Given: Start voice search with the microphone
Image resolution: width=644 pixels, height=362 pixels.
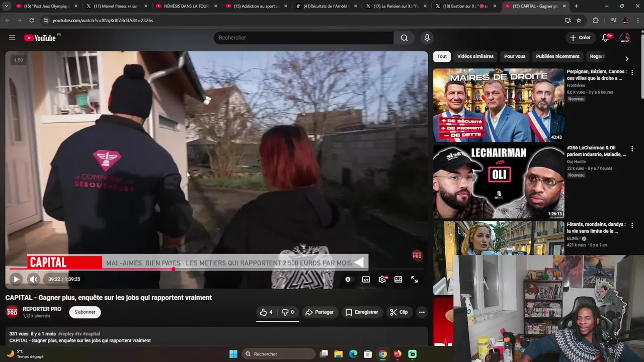Looking at the screenshot, I should click(x=427, y=38).
